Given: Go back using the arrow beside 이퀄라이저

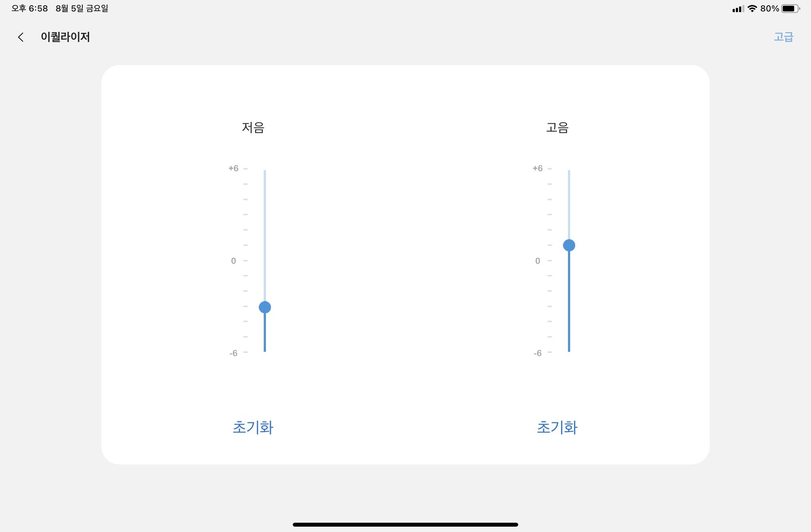Looking at the screenshot, I should [x=21, y=37].
